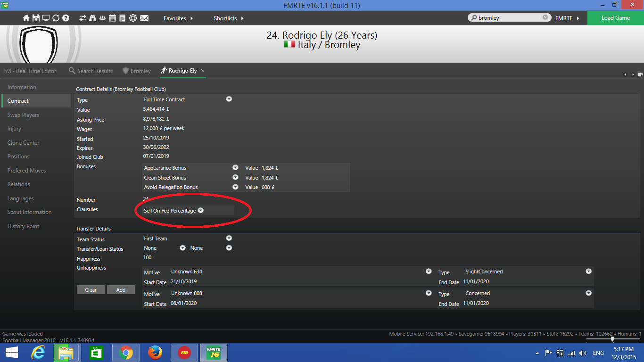This screenshot has height=362, width=644.
Task: Close the Rodrigo Ely tab with its X
Action: click(202, 70)
